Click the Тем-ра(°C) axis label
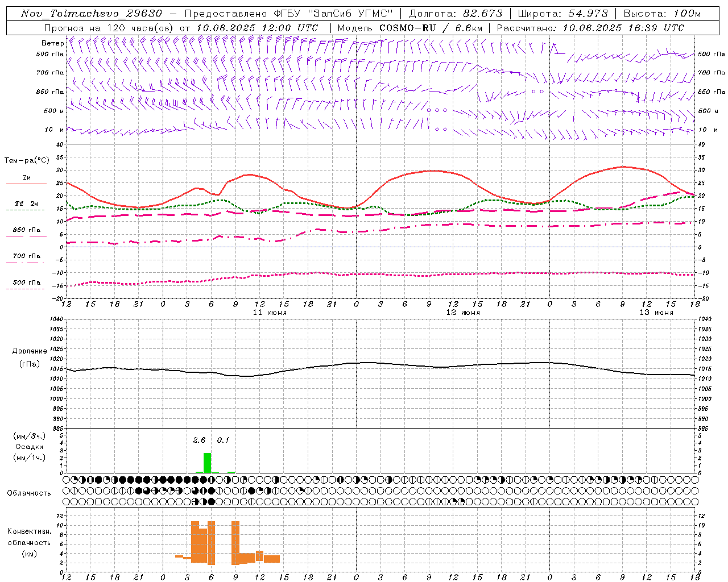Screen dimensions: 728x582 pyautogui.click(x=27, y=161)
